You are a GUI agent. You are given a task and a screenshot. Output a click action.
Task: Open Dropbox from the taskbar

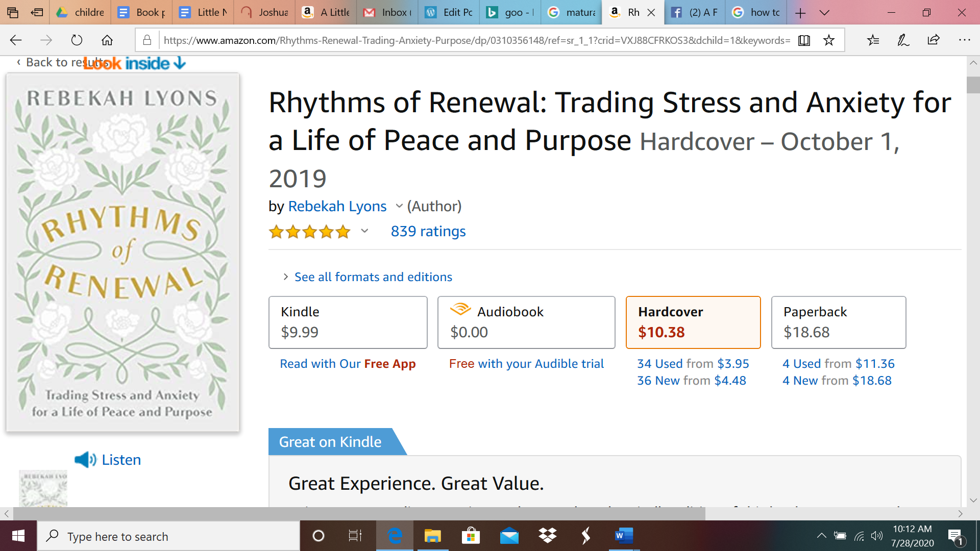click(547, 536)
